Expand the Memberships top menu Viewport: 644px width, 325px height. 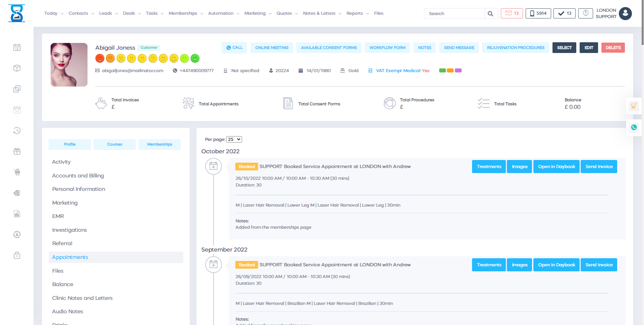[186, 13]
